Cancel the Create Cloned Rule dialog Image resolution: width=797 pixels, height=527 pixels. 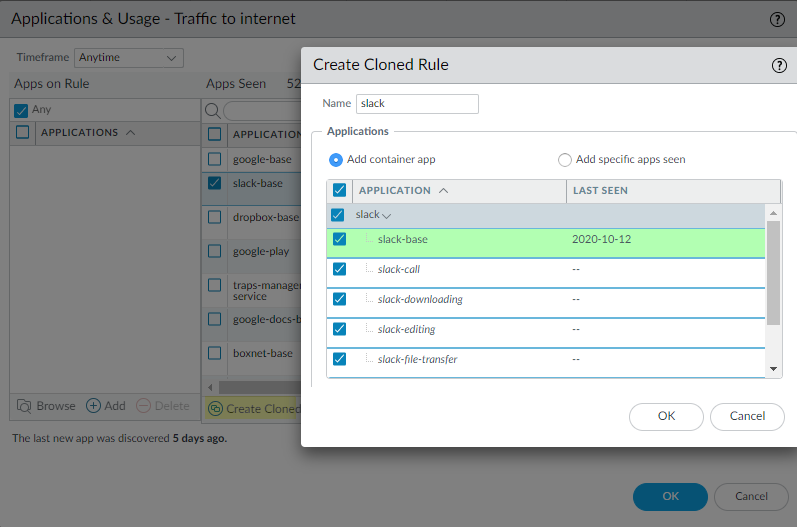pos(747,416)
